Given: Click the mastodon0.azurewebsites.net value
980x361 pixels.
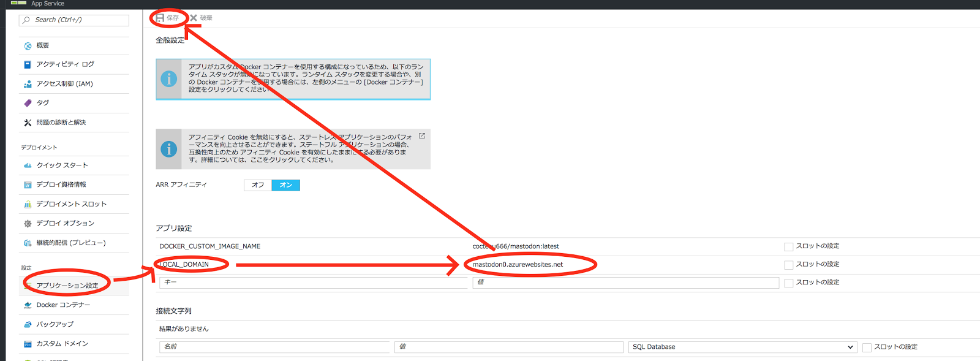Looking at the screenshot, I should (x=518, y=265).
